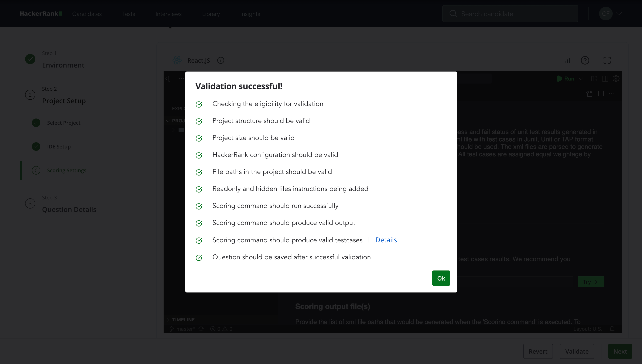Viewport: 642px width, 364px height.
Task: Click the Ok button in dialog
Action: click(x=441, y=278)
